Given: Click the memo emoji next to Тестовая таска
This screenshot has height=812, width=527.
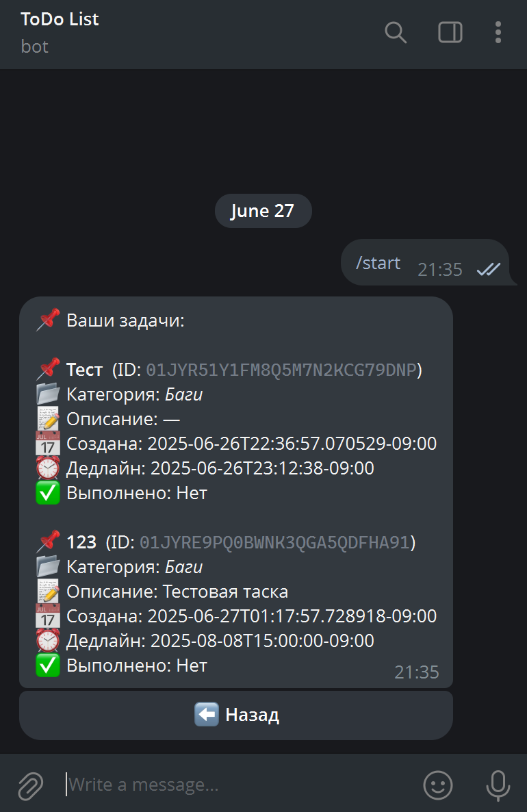Looking at the screenshot, I should 48,591.
